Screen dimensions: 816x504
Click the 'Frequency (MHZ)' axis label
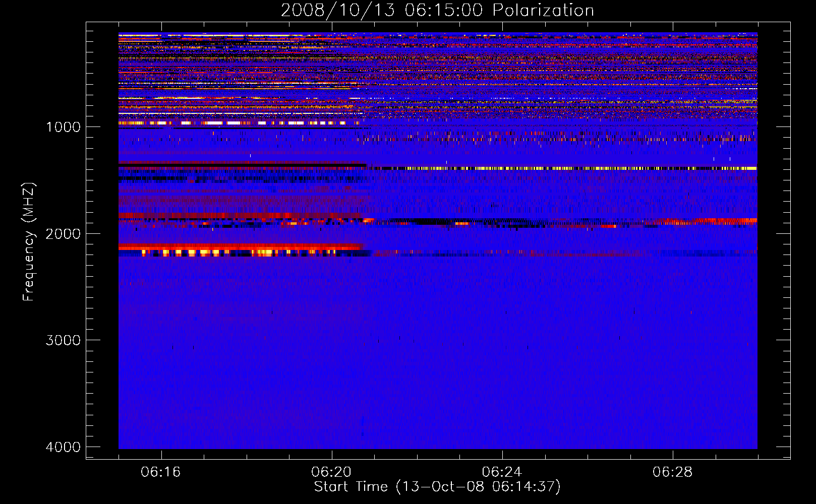click(29, 242)
